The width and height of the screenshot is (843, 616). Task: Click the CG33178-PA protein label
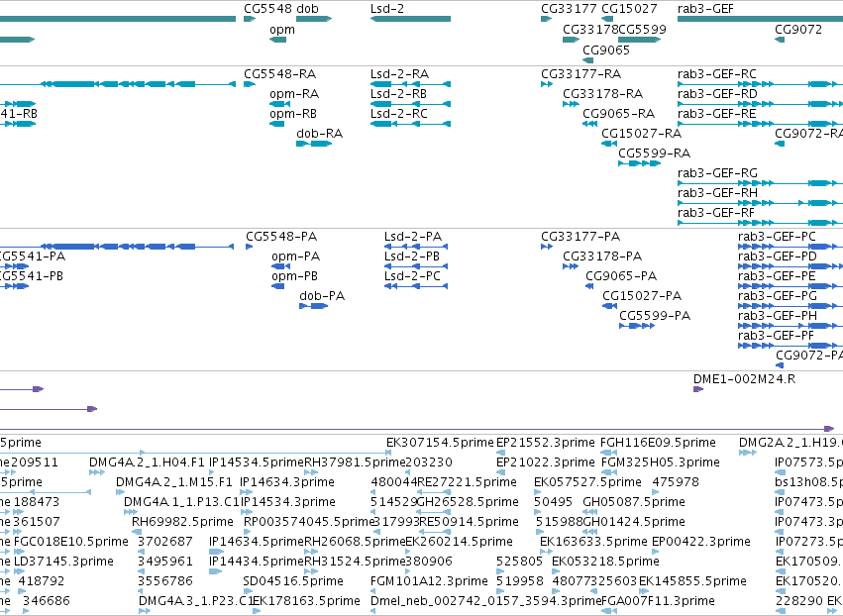click(x=602, y=257)
